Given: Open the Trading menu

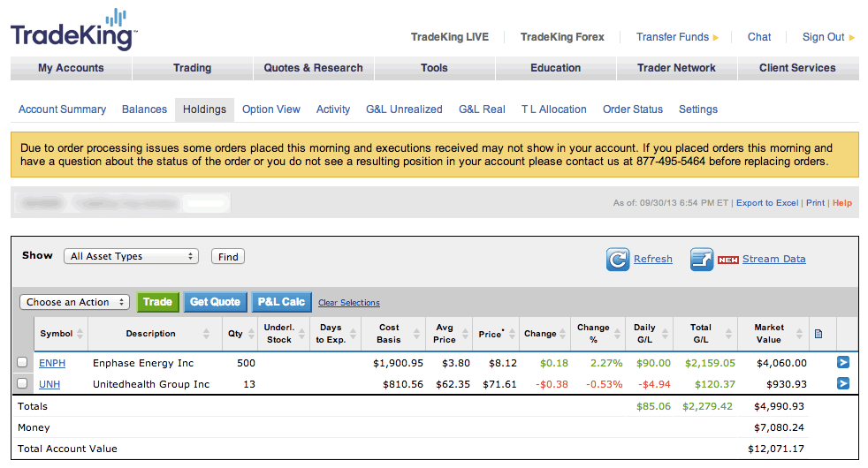Looking at the screenshot, I should pyautogui.click(x=192, y=68).
